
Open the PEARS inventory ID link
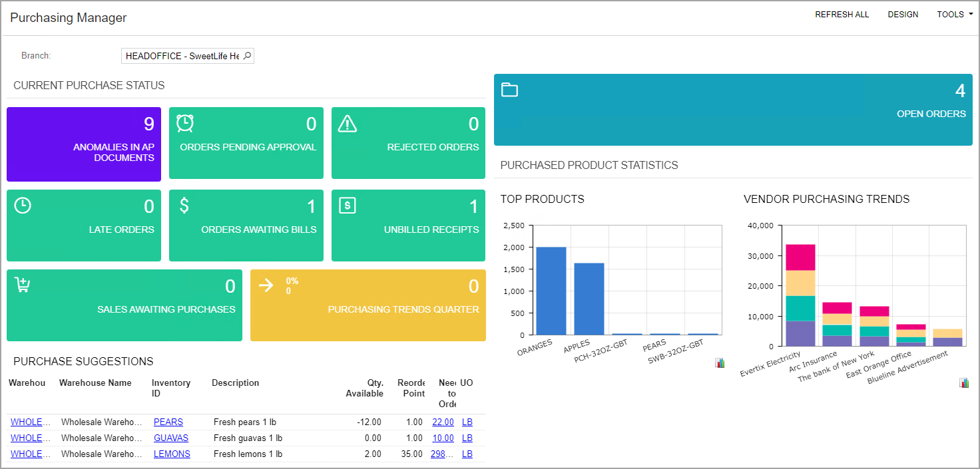tap(168, 422)
